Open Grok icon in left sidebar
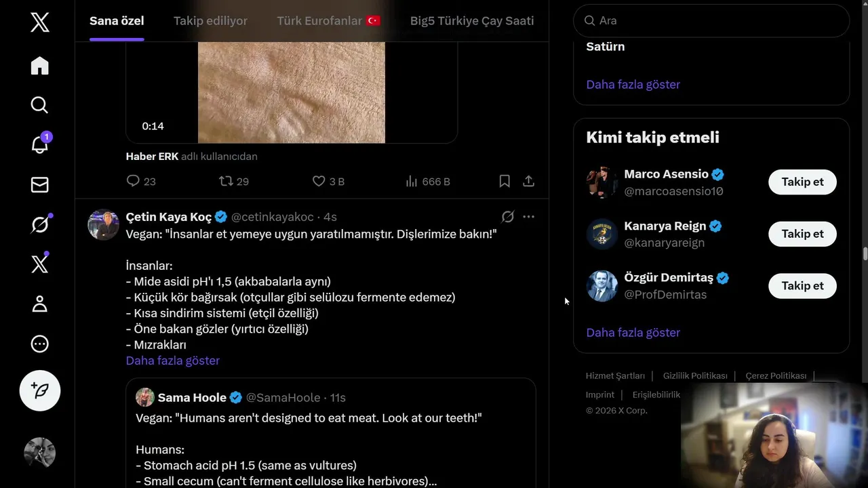The image size is (868, 488). (40, 224)
